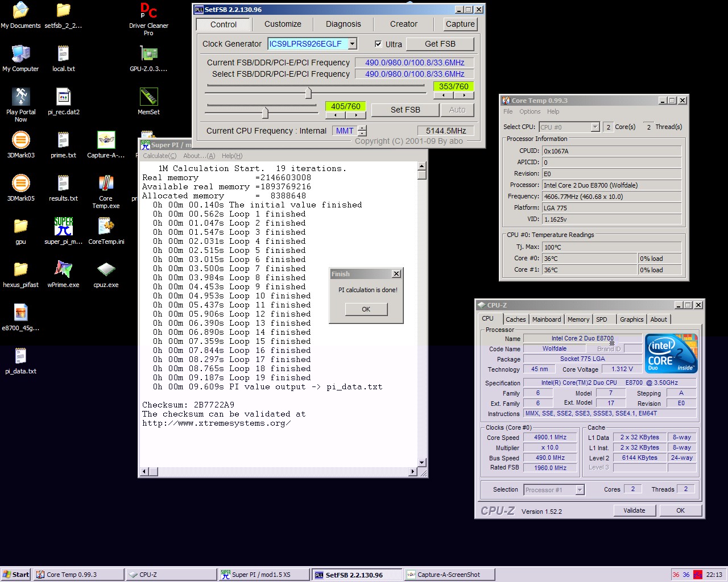Toggle the Ultra checkbox in SetFSB
Screen dimensions: 728x582
[378, 44]
